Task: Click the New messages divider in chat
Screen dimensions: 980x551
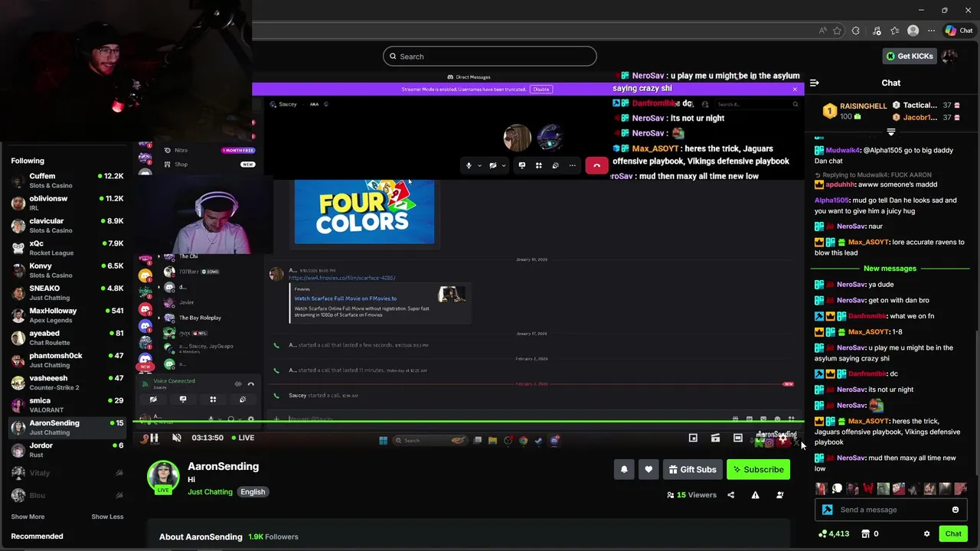Action: (x=890, y=269)
